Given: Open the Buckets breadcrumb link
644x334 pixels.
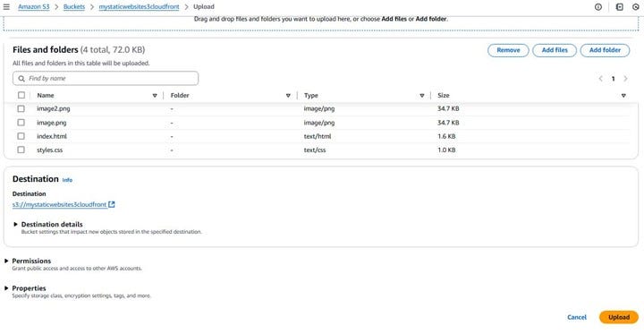Looking at the screenshot, I should tap(74, 7).
